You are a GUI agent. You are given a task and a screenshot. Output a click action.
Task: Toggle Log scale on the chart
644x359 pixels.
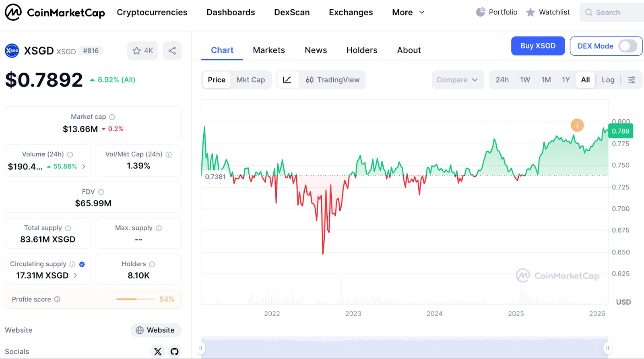pos(608,80)
